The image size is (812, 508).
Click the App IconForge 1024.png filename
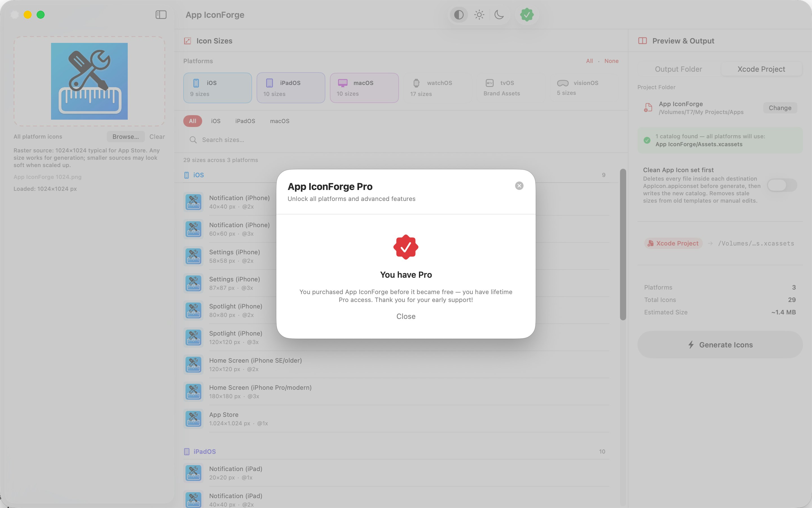(x=47, y=177)
